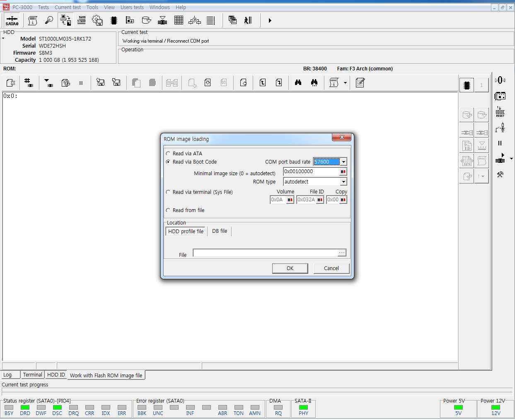The width and height of the screenshot is (515, 420).
Task: Click the pause icon in right sidebar
Action: coord(500,143)
